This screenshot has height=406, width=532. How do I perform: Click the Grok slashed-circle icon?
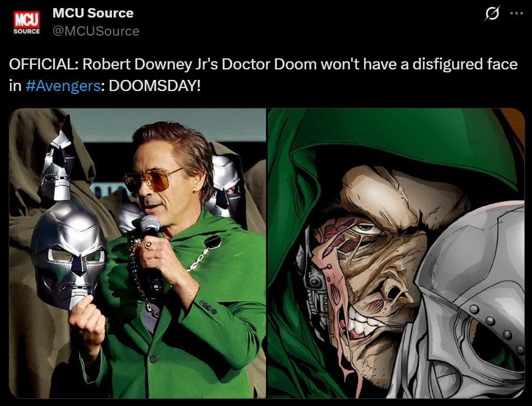click(x=492, y=13)
